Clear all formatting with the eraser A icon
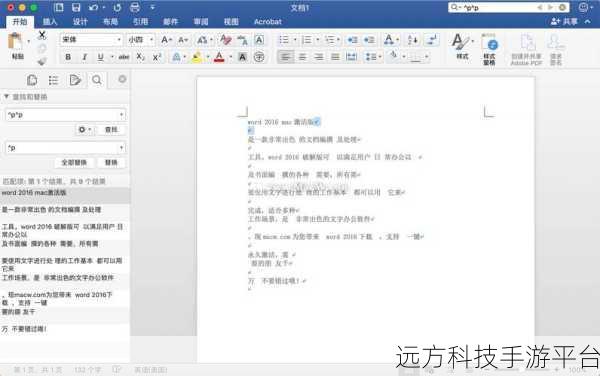Viewport: 600px width, 376px height. (225, 39)
